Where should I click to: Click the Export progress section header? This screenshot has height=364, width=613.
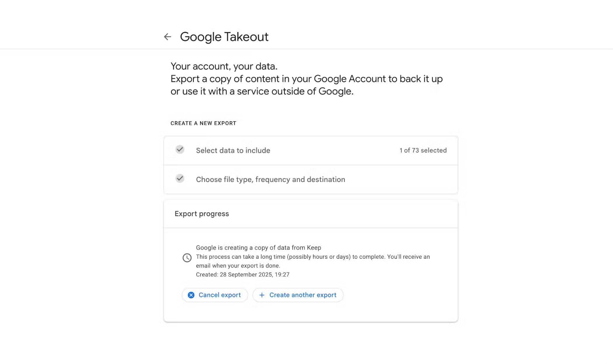point(202,214)
